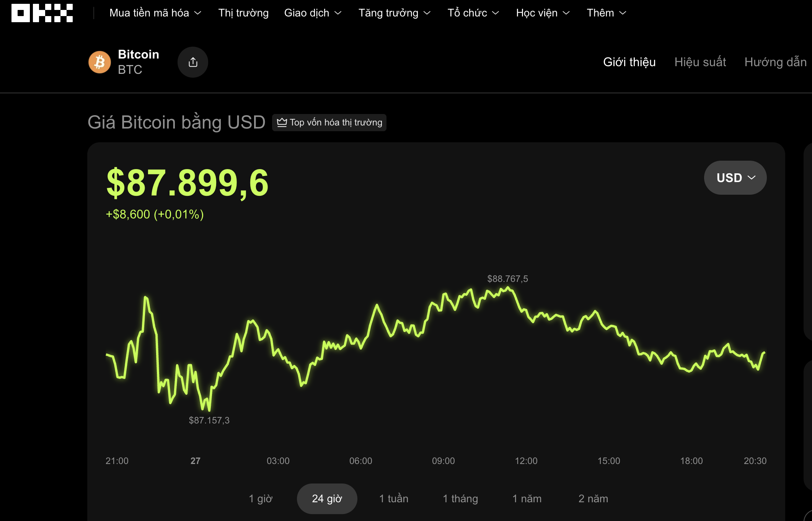Viewport: 812px width, 521px height.
Task: Switch to the Giới thiệu tab
Action: coord(629,62)
